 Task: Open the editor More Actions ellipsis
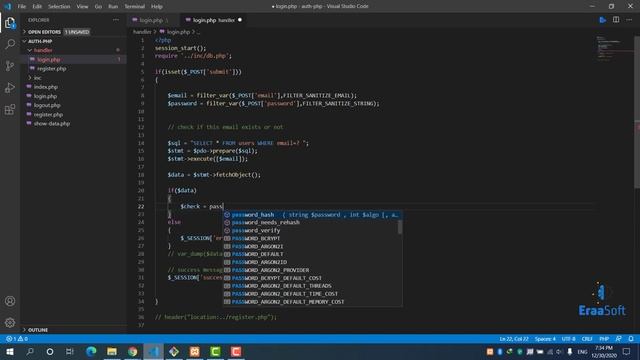pyautogui.click(x=629, y=20)
